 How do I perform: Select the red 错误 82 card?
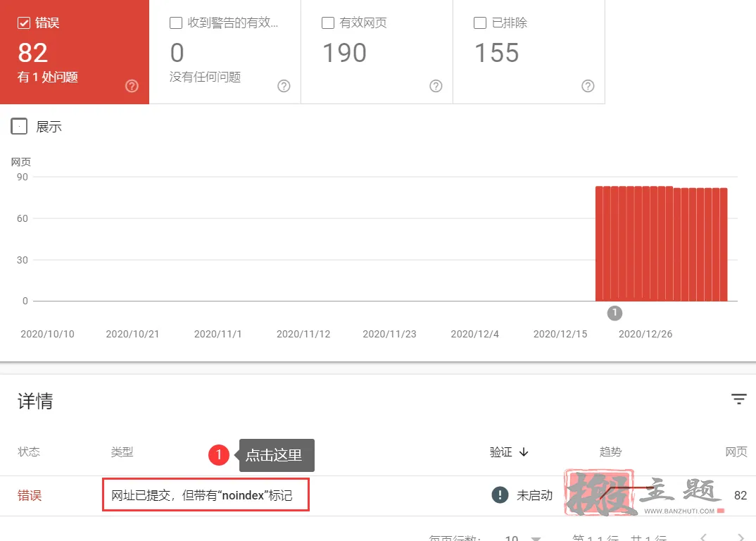pos(74,51)
